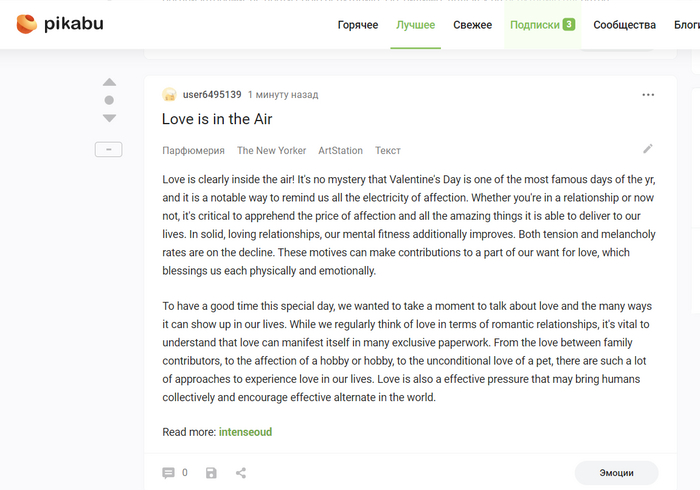This screenshot has width=700, height=490.
Task: Open the intenseoud link
Action: [245, 432]
